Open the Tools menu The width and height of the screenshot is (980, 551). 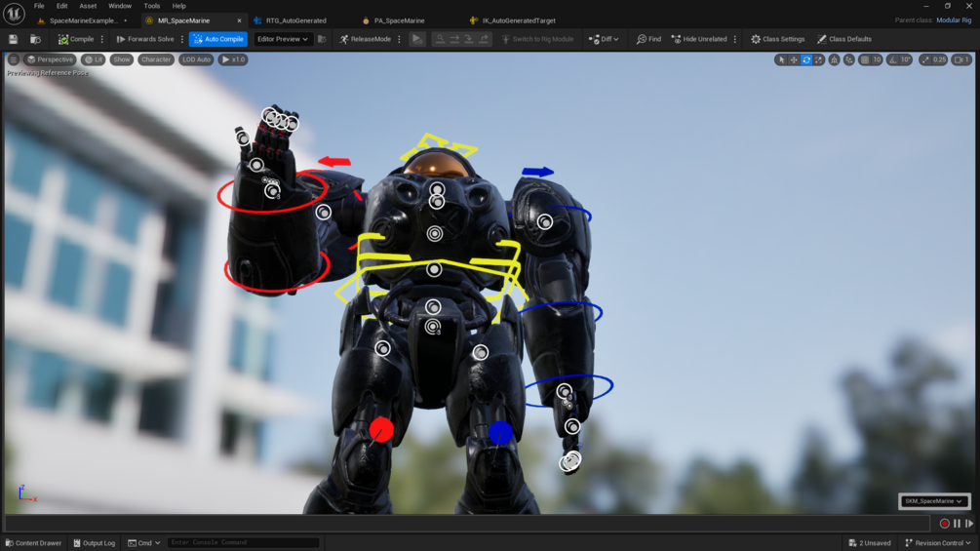point(152,6)
